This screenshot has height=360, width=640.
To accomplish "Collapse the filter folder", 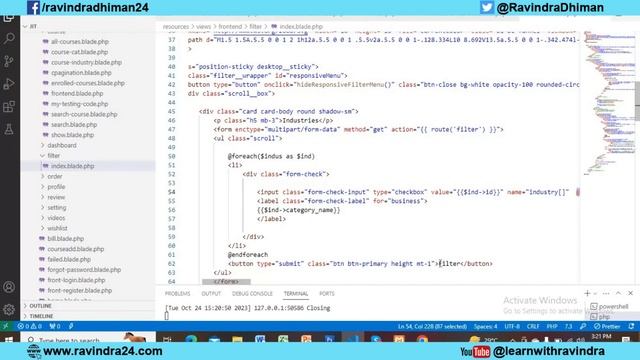I will 53,156.
